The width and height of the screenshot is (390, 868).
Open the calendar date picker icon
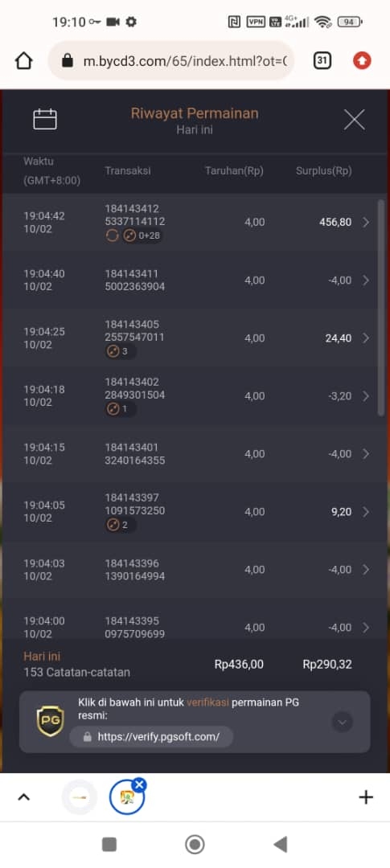point(45,119)
